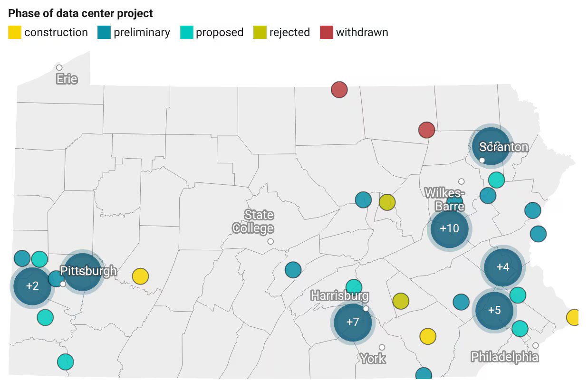Click the "construction" legend label
588x389 pixels.
[x=56, y=32]
